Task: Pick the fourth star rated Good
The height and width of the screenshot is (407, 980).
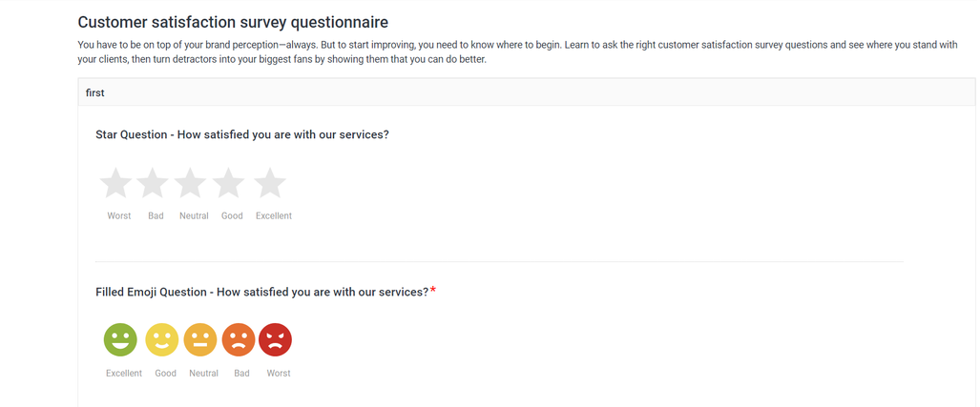Action: point(229,183)
